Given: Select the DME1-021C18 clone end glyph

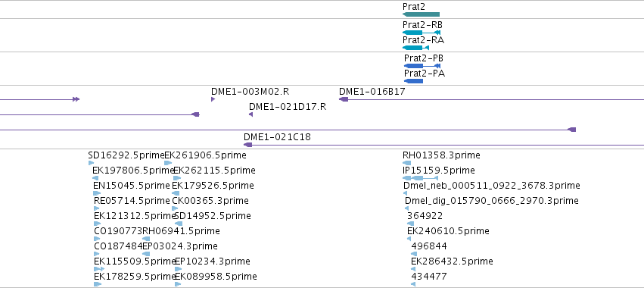Looking at the screenshot, I should [247, 145].
